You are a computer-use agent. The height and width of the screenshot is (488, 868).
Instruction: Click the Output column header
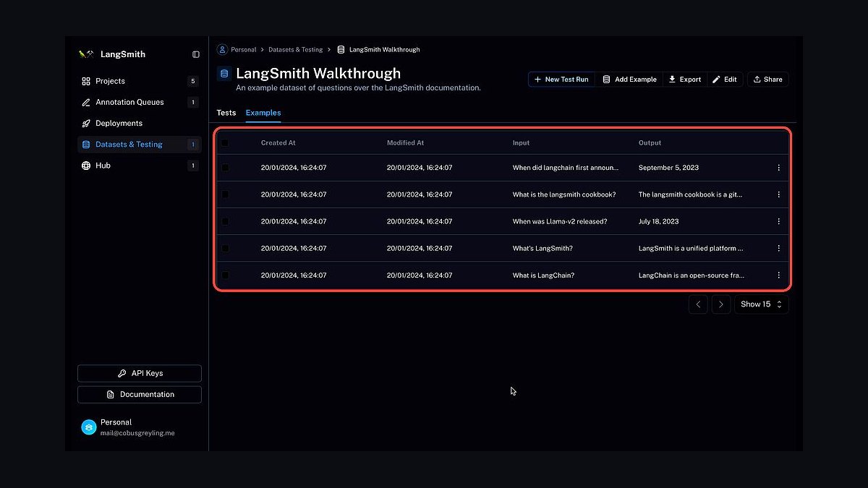click(650, 143)
